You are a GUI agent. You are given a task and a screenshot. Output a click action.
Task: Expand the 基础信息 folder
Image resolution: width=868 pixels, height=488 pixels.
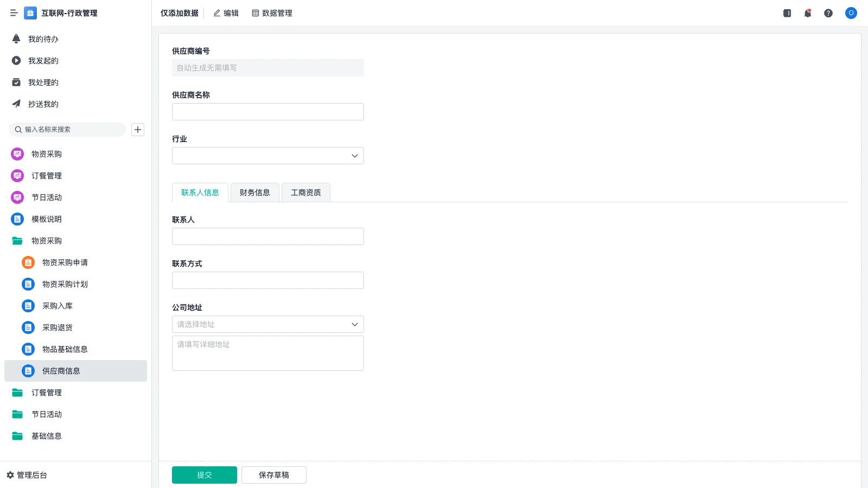click(x=46, y=436)
